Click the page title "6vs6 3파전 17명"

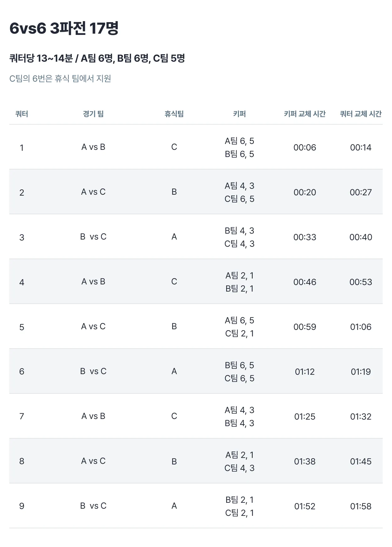(64, 28)
